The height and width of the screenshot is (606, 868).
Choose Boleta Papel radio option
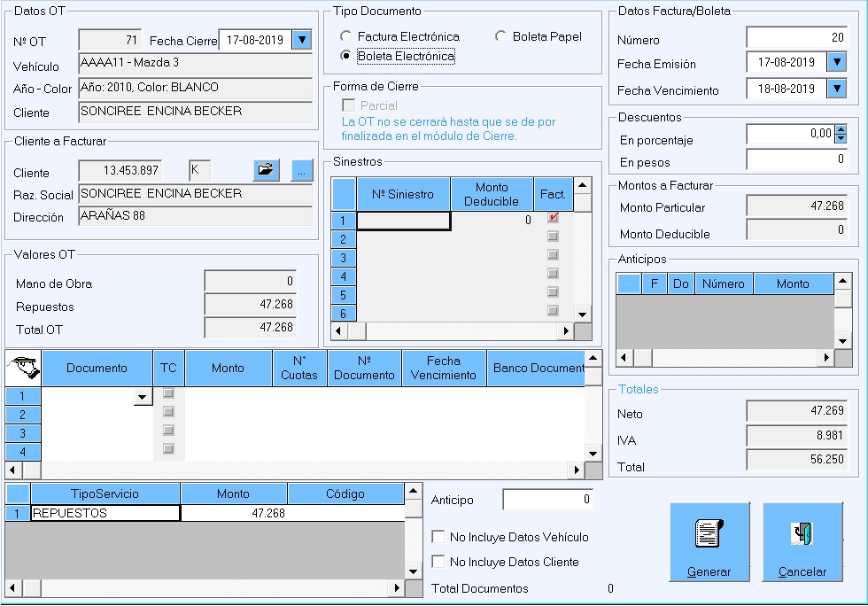pos(501,36)
